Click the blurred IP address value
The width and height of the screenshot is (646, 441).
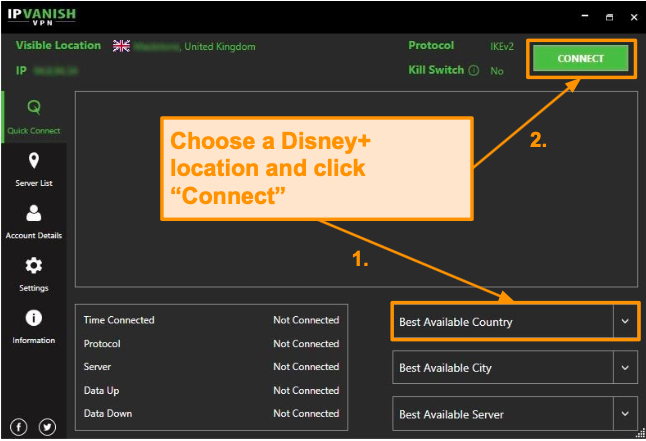pyautogui.click(x=56, y=71)
